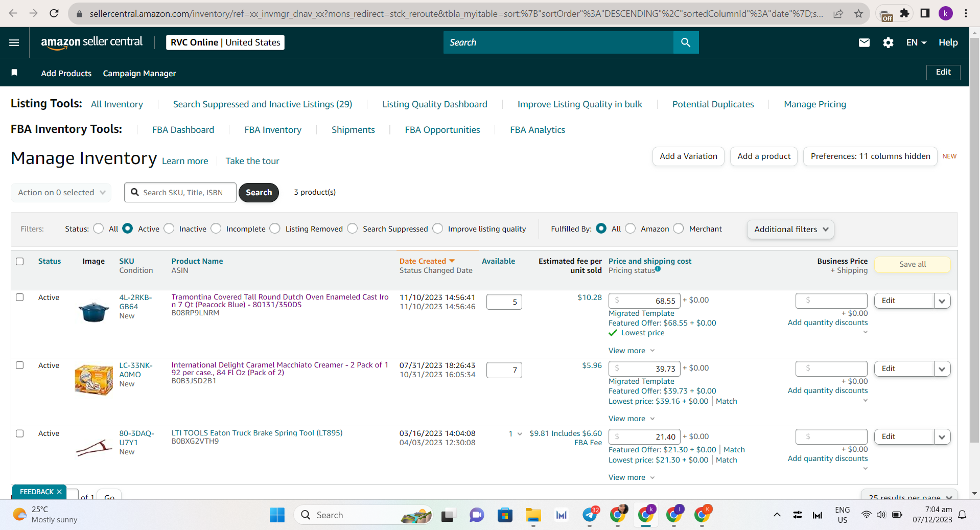Viewport: 980px width, 530px height.
Task: Click the price field showing 68.55
Action: [x=644, y=301]
